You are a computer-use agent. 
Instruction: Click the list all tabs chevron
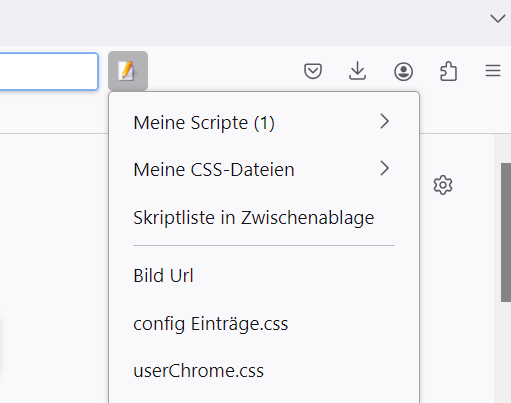pos(498,18)
